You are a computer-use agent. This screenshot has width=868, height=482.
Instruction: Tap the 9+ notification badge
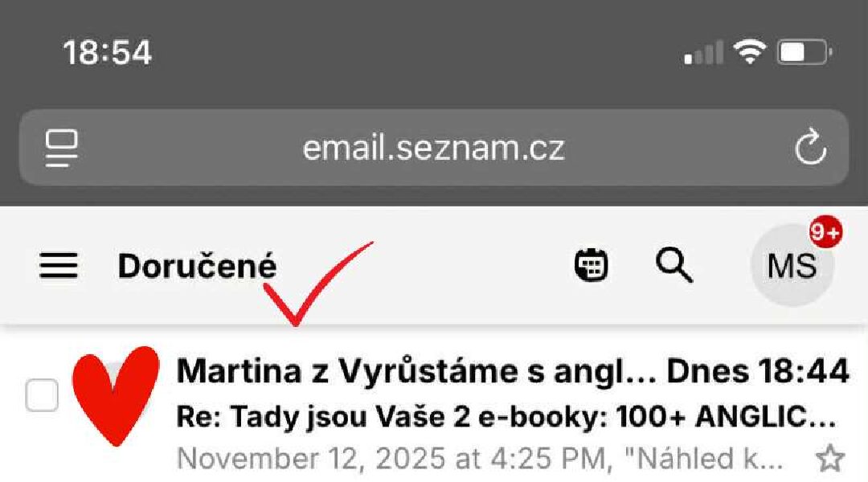[x=825, y=232]
